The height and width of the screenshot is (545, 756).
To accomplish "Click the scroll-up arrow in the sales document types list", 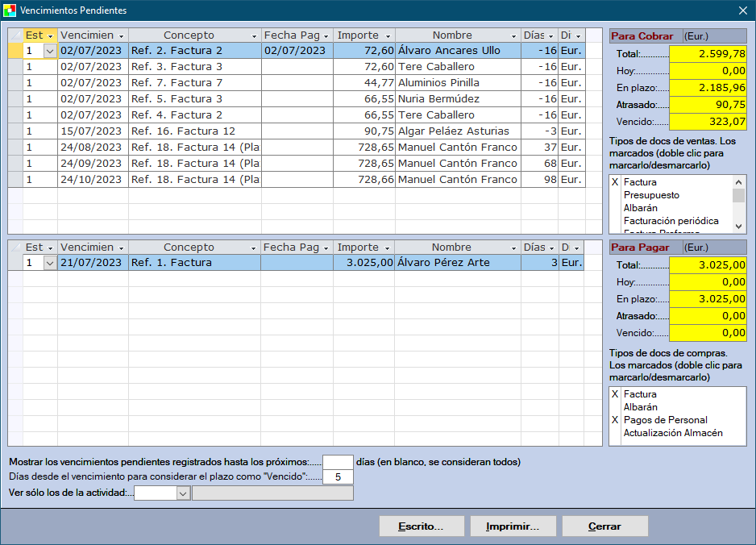I will click(738, 182).
